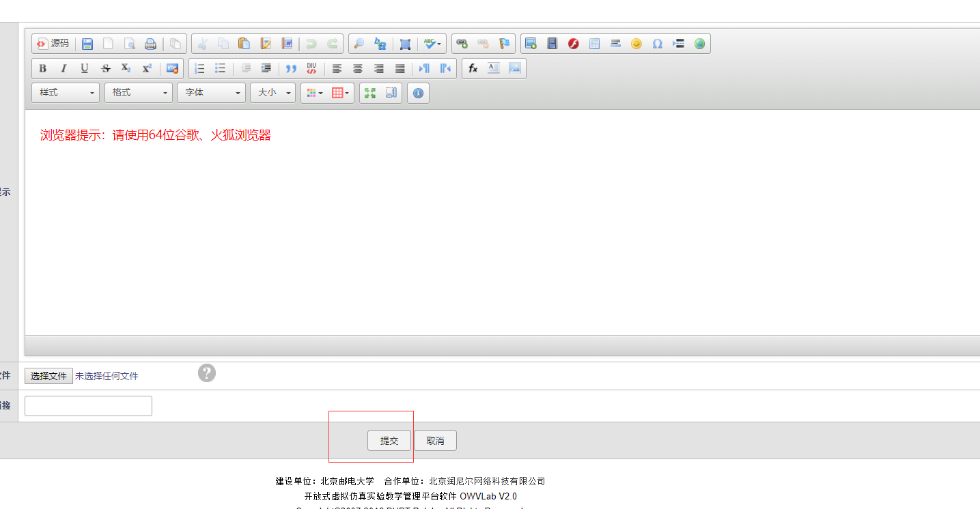Paste as plain text icon
Image resolution: width=980 pixels, height=509 pixels.
point(266,44)
